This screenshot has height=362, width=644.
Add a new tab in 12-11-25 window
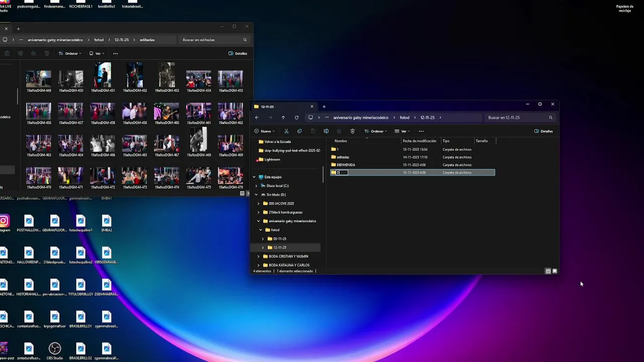pyautogui.click(x=324, y=107)
